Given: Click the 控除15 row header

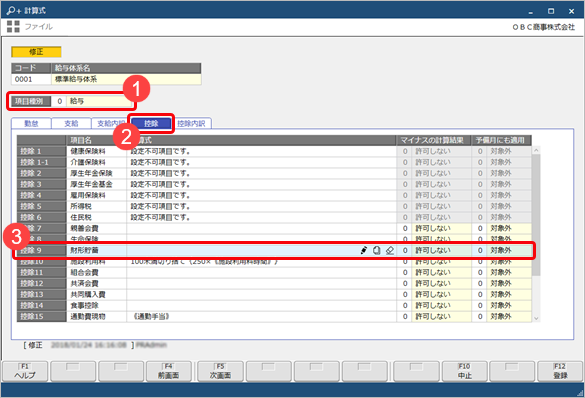Looking at the screenshot, I should [41, 316].
